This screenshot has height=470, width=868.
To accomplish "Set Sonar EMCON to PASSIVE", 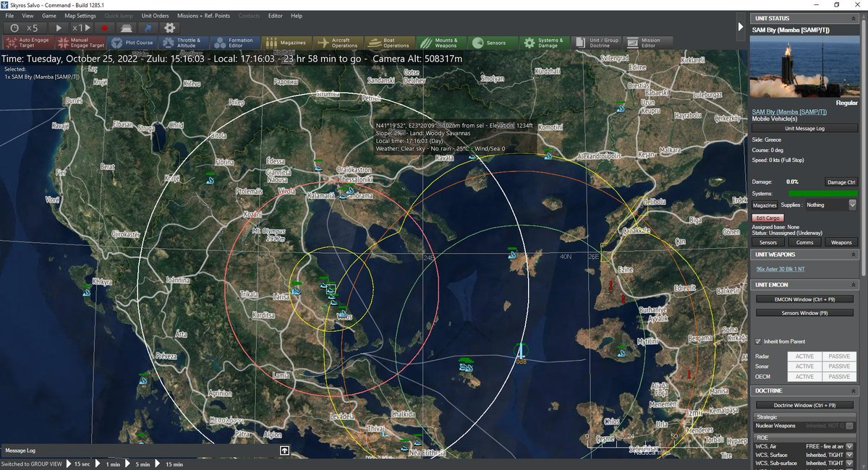I will point(839,367).
